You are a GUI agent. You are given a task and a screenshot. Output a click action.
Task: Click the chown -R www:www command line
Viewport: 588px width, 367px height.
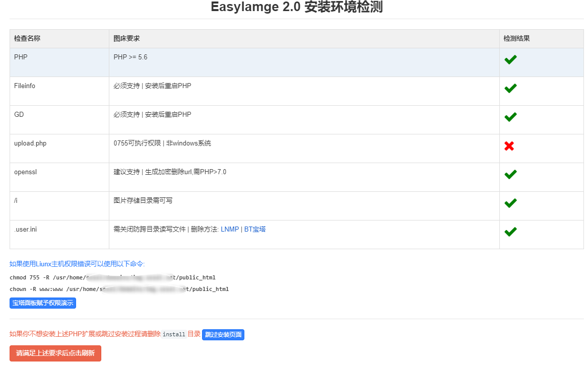(x=119, y=289)
